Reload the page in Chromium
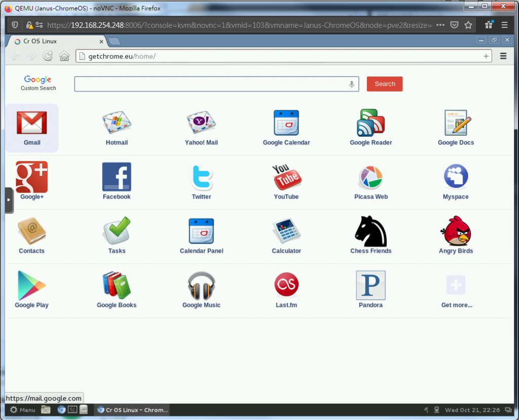The height and width of the screenshot is (420, 519). point(48,56)
